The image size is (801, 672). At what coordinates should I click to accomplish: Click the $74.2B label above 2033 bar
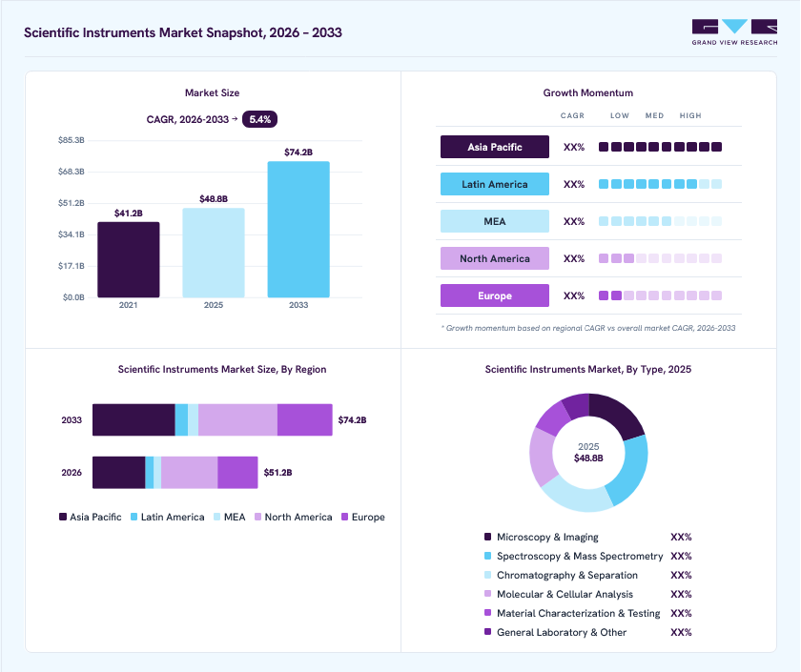[298, 153]
